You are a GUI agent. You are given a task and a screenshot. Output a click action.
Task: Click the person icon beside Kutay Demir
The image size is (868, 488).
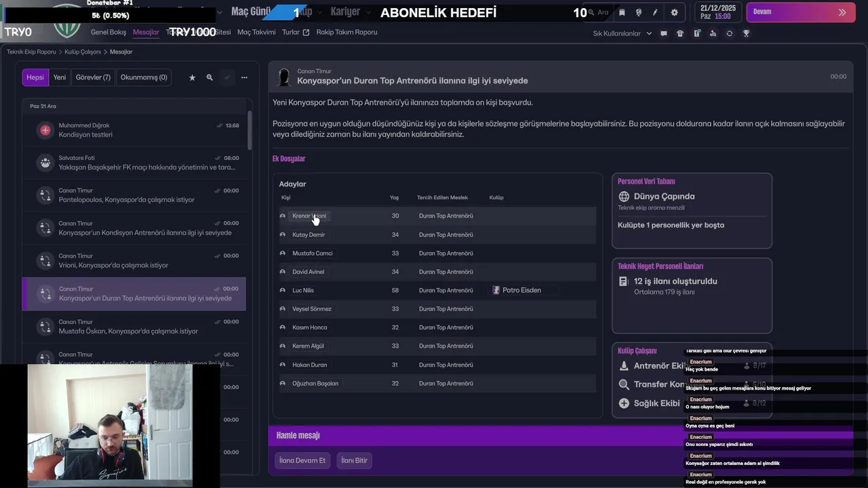coord(283,235)
